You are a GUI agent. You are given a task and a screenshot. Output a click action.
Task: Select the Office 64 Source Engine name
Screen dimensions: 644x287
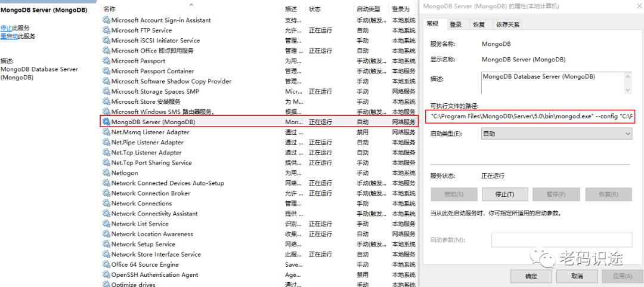tap(145, 264)
